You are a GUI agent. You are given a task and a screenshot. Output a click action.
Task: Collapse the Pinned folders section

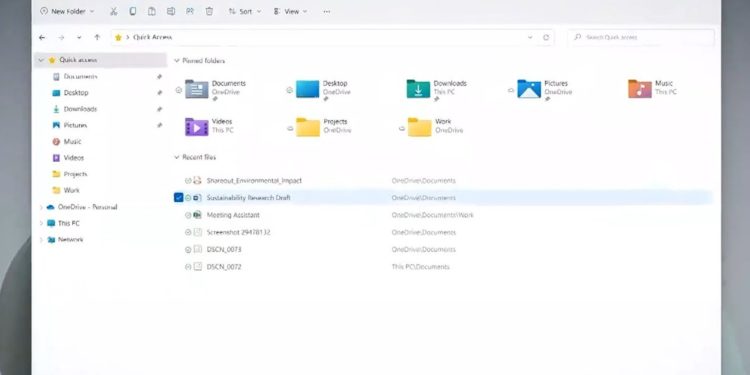click(177, 61)
